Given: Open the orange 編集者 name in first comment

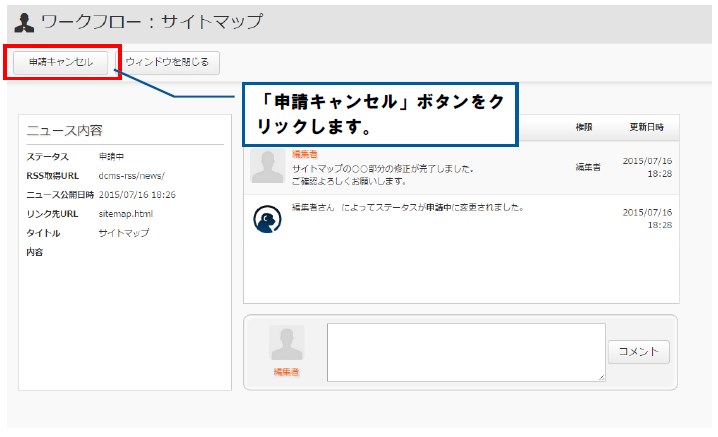Looking at the screenshot, I should tap(305, 154).
